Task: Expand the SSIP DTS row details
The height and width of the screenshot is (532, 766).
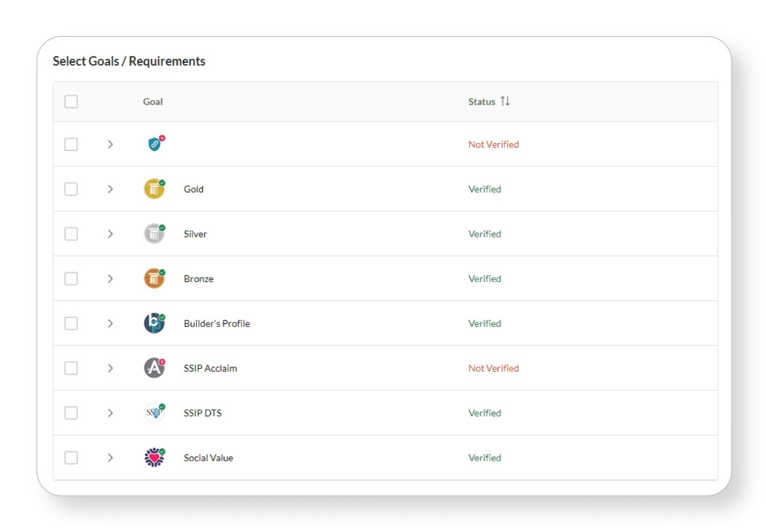Action: 110,413
